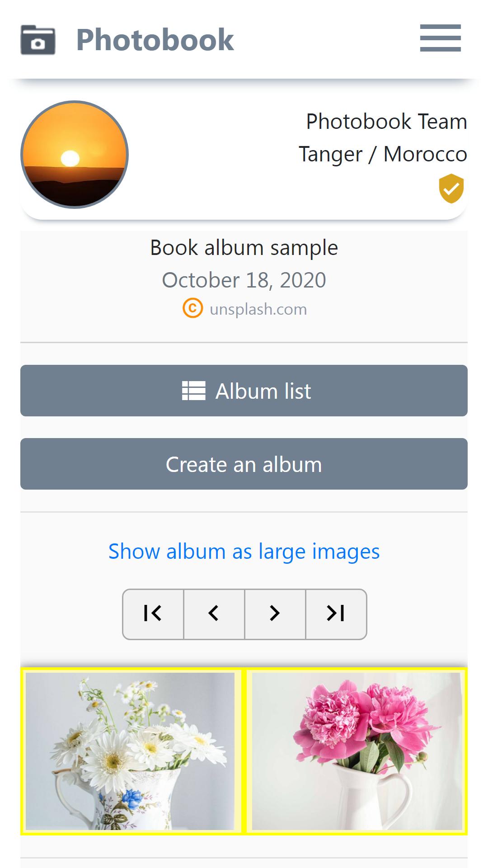Open the hamburger navigation menu

coord(440,38)
